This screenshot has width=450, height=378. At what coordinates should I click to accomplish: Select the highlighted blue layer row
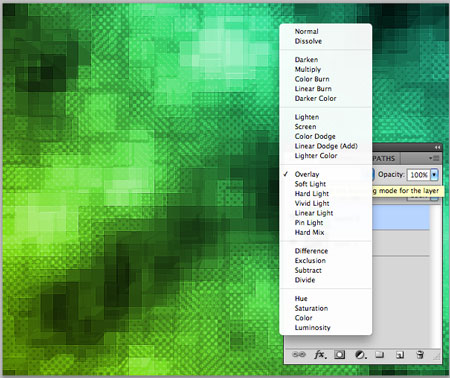[401, 217]
